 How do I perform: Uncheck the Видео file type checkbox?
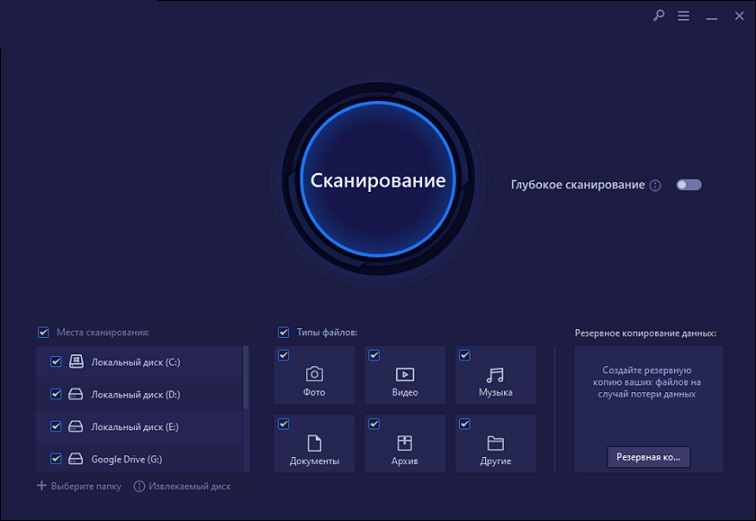tap(374, 355)
